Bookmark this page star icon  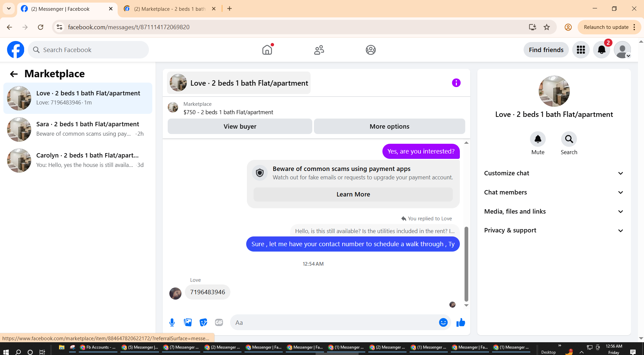pos(547,27)
